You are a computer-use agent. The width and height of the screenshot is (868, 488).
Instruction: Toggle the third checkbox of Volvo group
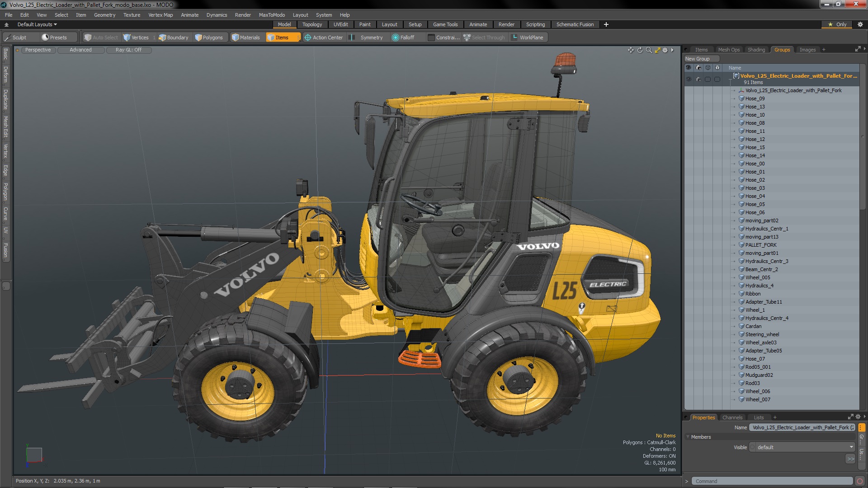pyautogui.click(x=708, y=79)
